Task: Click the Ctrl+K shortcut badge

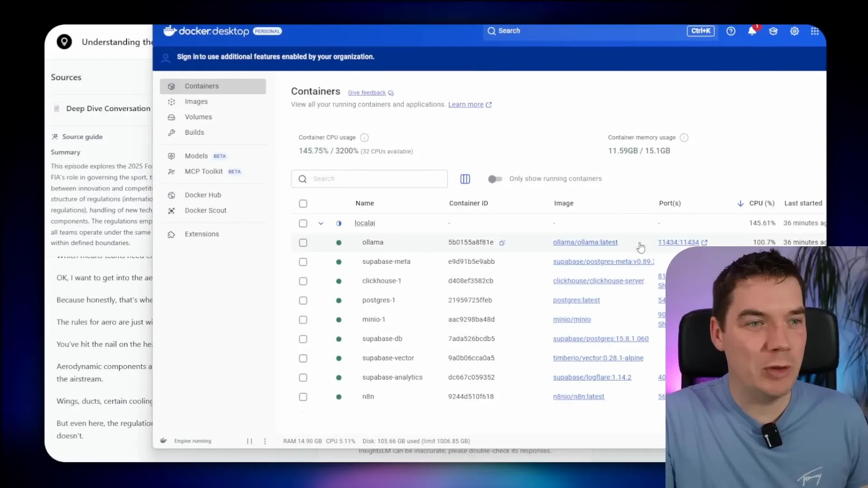Action: tap(701, 31)
